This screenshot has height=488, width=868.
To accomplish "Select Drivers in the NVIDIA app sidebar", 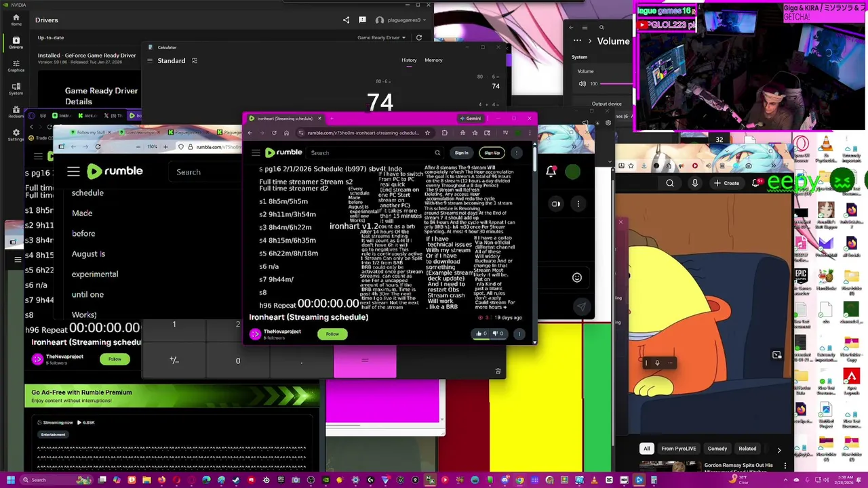I will point(16,43).
